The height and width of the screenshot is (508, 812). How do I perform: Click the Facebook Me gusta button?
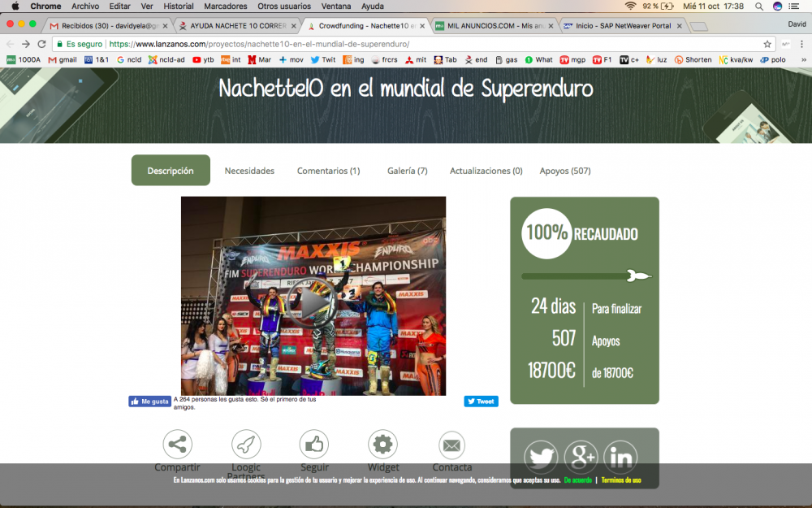click(x=149, y=402)
